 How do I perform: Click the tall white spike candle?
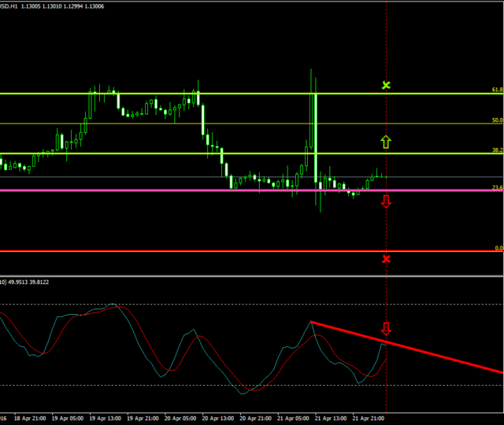click(x=315, y=138)
